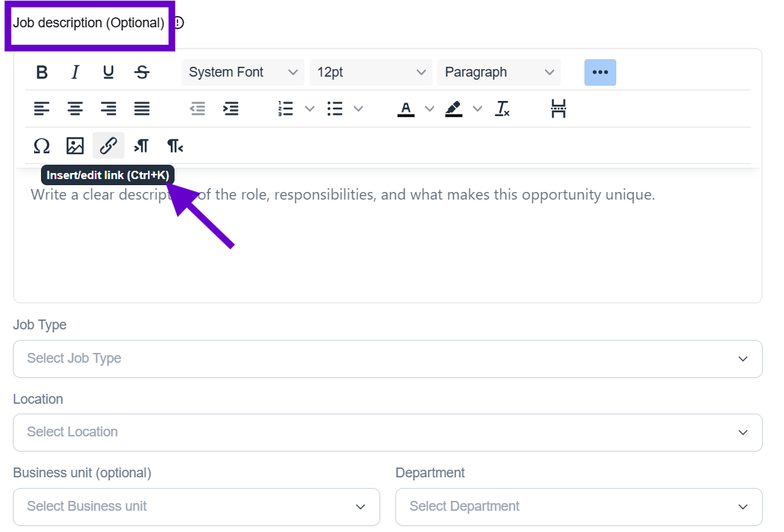Open the 12pt font size dropdown
Screen dimensions: 784x532
click(x=370, y=72)
